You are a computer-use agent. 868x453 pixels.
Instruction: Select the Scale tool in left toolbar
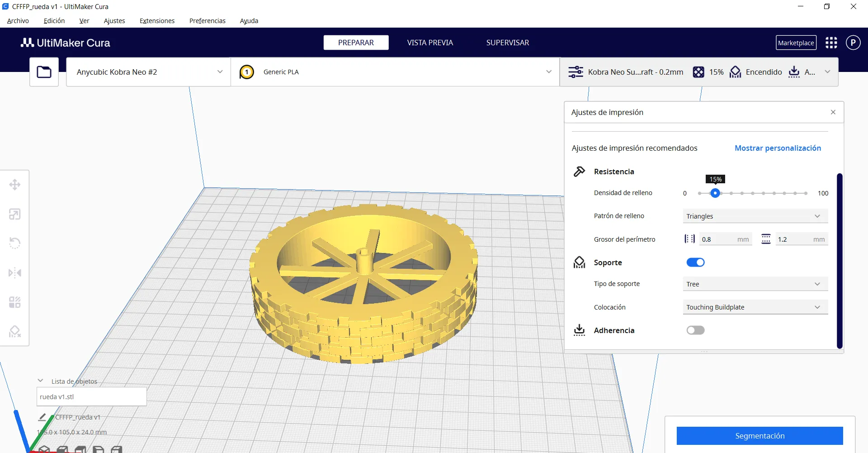pyautogui.click(x=15, y=214)
